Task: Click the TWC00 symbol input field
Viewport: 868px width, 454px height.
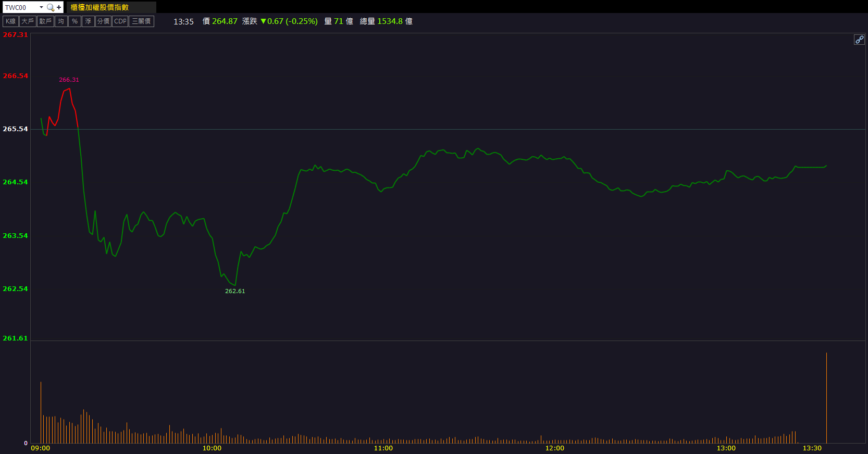Action: click(x=21, y=7)
